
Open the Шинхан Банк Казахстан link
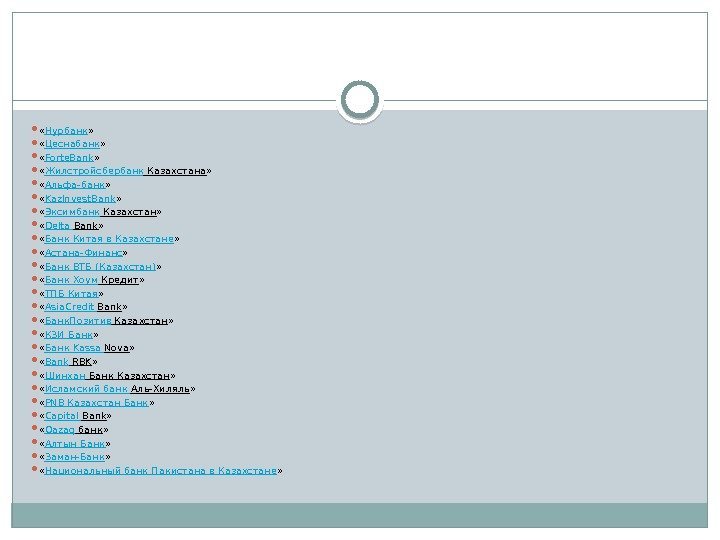tap(107, 376)
